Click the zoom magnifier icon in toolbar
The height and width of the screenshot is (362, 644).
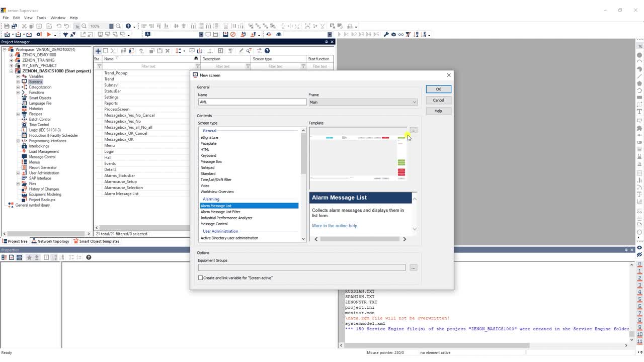pos(84,26)
